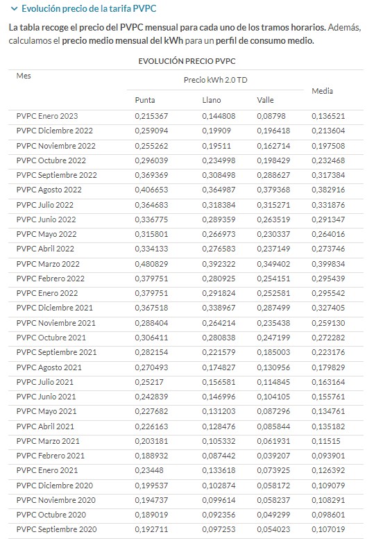Select Octubre 2022 Llano value 0,234998
Image resolution: width=392 pixels, height=539 pixels.
point(219,160)
